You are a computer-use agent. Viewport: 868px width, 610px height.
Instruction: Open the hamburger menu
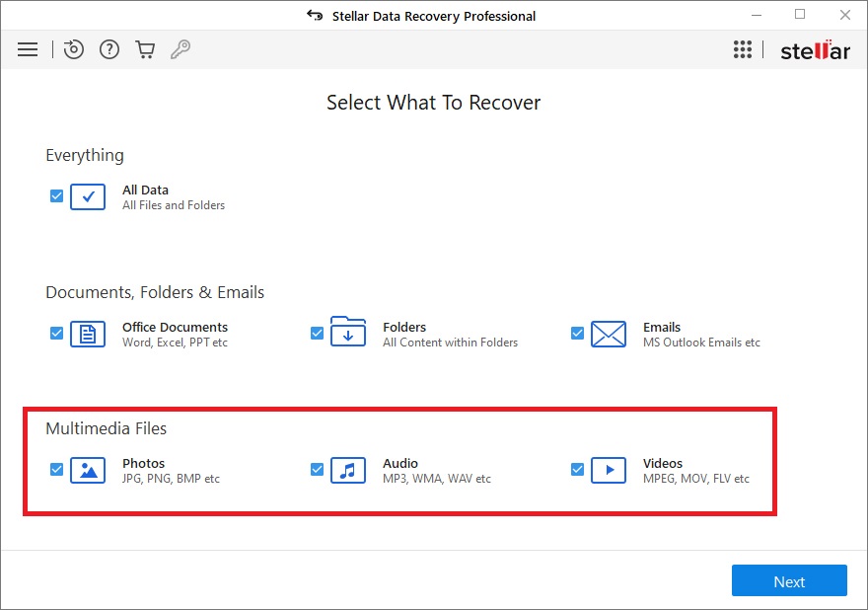click(x=28, y=50)
